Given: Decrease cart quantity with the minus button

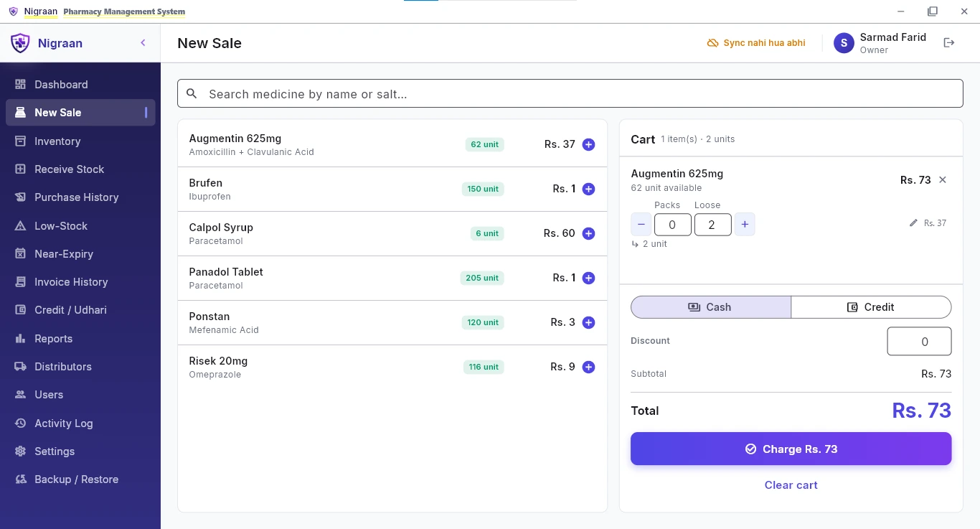Looking at the screenshot, I should point(641,225).
